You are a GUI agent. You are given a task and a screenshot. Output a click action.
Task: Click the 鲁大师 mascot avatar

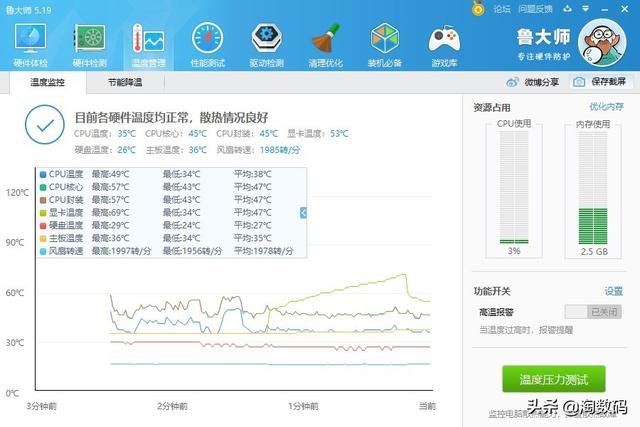pos(602,42)
